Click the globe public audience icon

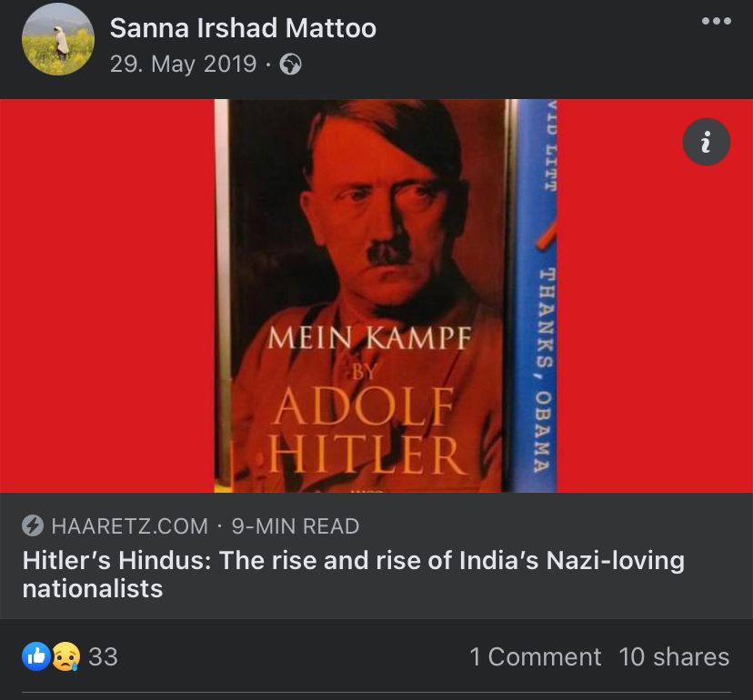point(290,65)
